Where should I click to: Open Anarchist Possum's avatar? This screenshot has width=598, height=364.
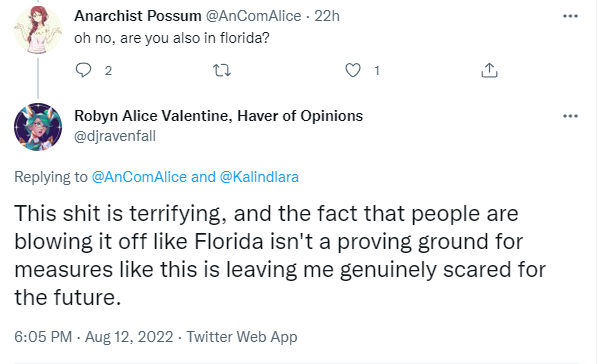tap(38, 30)
